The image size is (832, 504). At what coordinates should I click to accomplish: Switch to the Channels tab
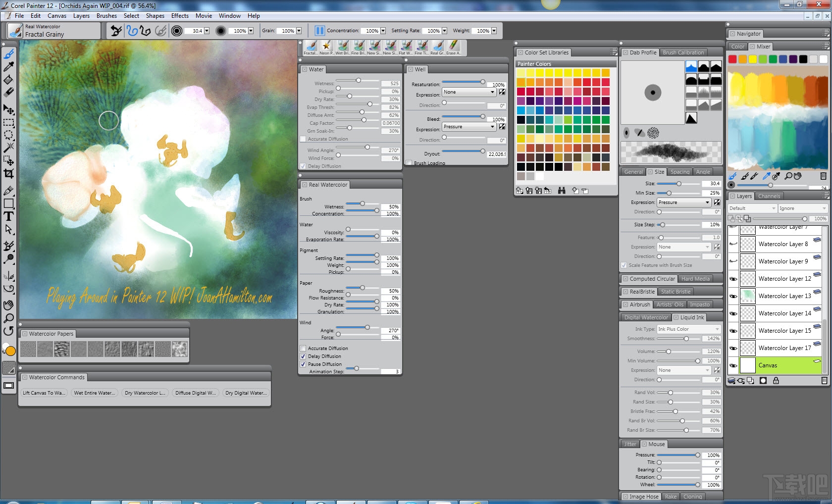click(769, 196)
